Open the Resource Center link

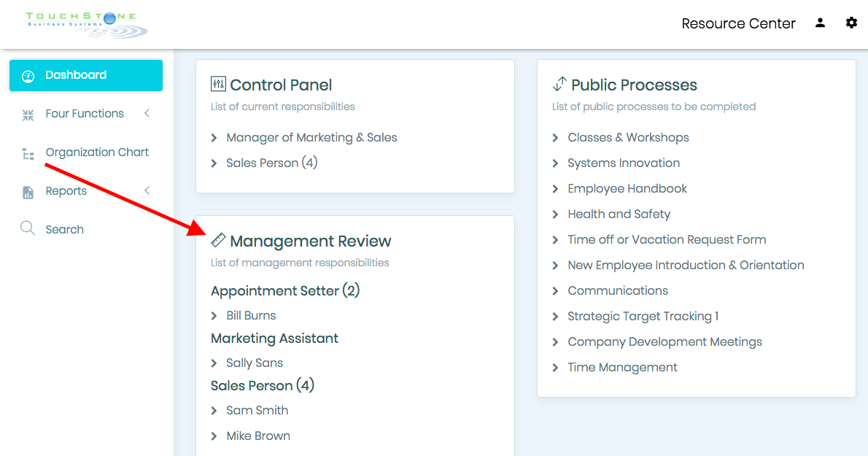click(x=738, y=23)
